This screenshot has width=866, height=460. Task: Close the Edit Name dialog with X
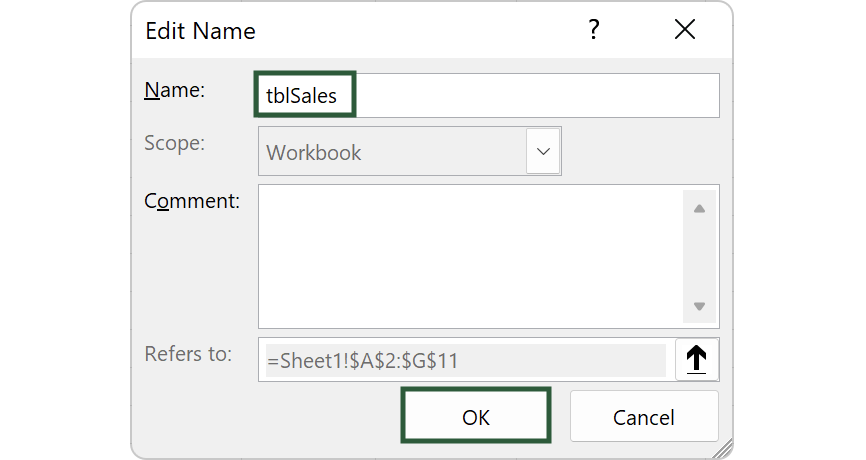685,30
